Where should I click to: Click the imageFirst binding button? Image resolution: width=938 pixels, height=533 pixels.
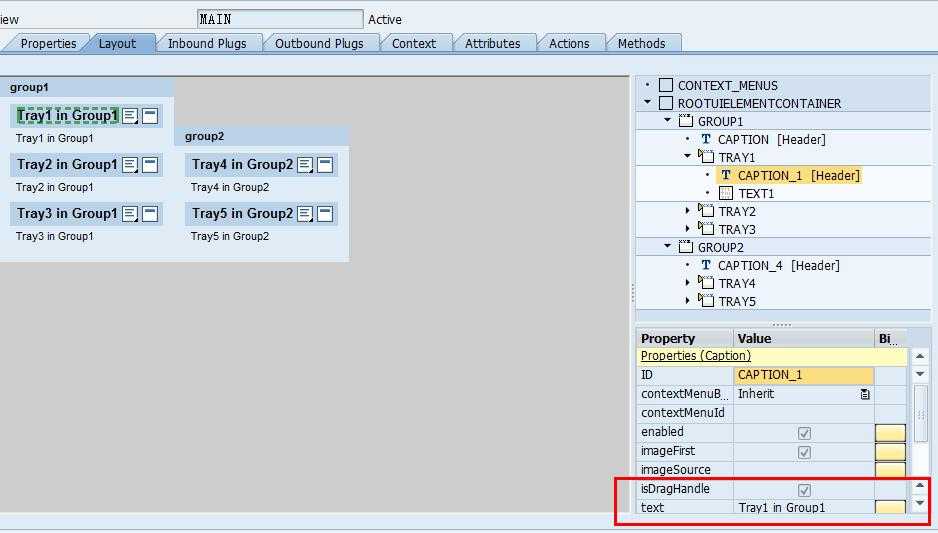click(890, 452)
